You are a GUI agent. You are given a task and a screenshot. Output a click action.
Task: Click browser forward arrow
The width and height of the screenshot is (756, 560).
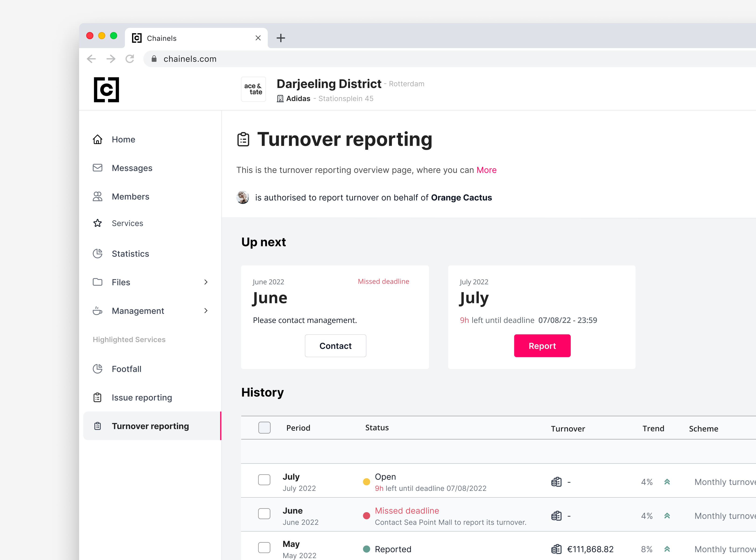coord(111,59)
